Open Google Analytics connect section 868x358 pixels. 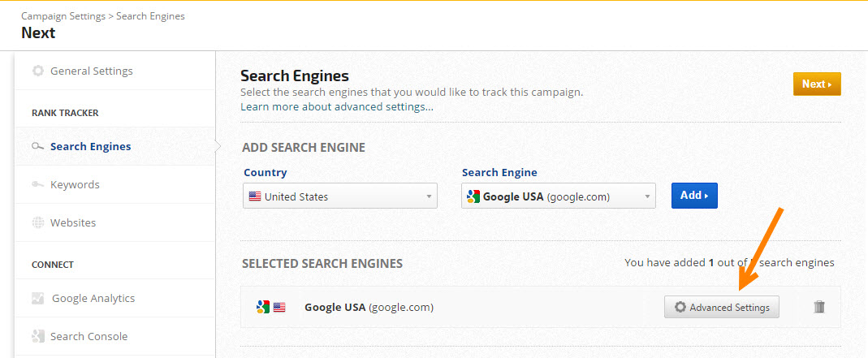[x=93, y=299]
